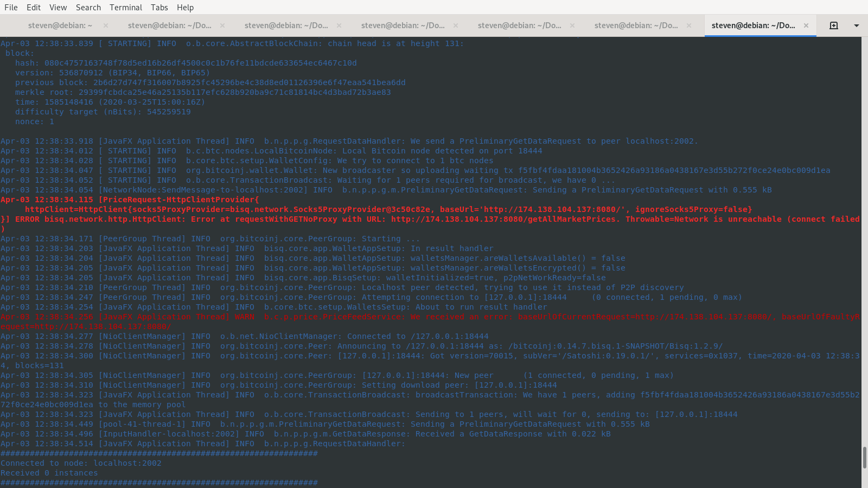This screenshot has width=868, height=488.
Task: Switch to the third terminal tab
Action: [286, 25]
